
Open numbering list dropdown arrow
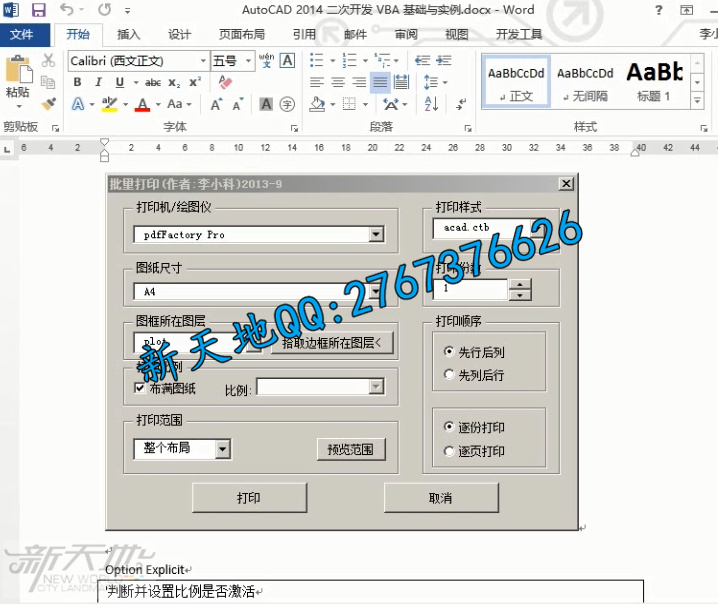pyautogui.click(x=365, y=61)
